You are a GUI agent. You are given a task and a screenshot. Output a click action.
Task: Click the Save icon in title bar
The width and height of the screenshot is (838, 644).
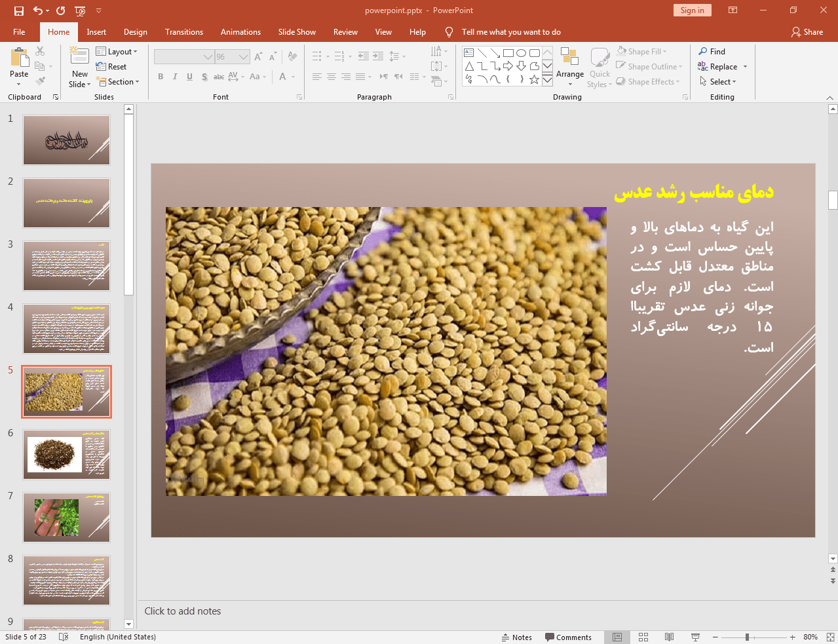pyautogui.click(x=18, y=10)
